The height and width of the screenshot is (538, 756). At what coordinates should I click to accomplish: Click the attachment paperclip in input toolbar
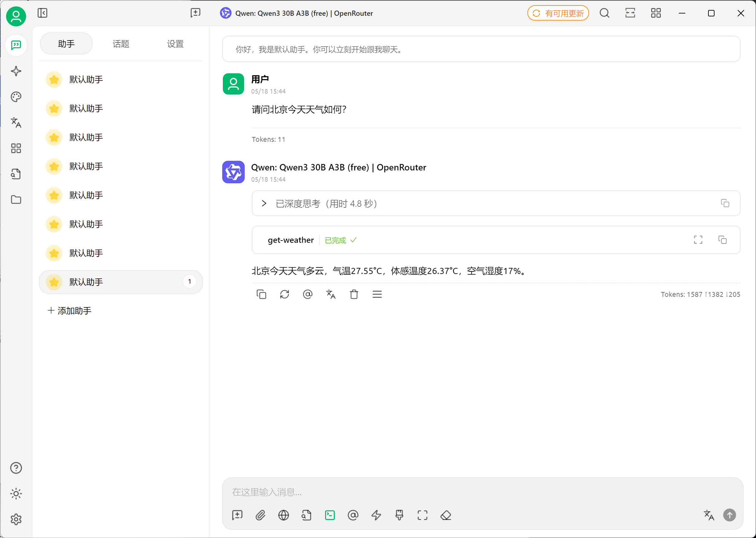[260, 515]
